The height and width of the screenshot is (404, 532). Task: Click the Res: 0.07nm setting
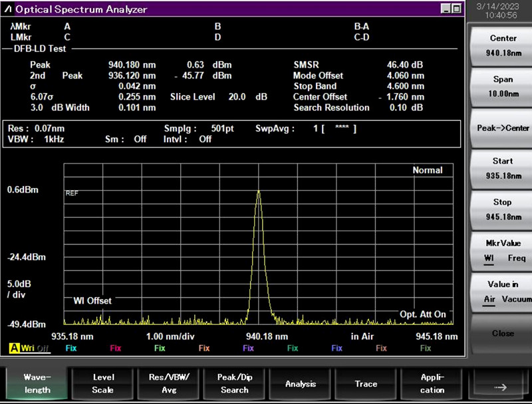(x=36, y=128)
